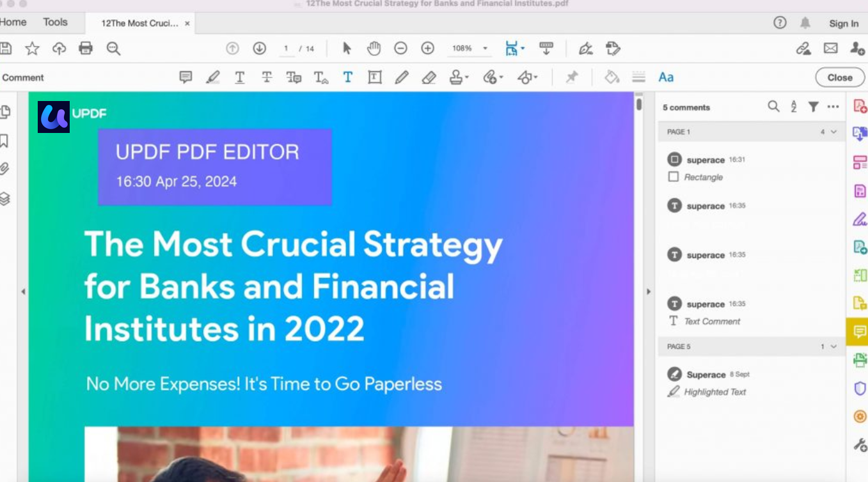Open the pen Sign tool in the top toolbar
The width and height of the screenshot is (868, 482).
[585, 49]
